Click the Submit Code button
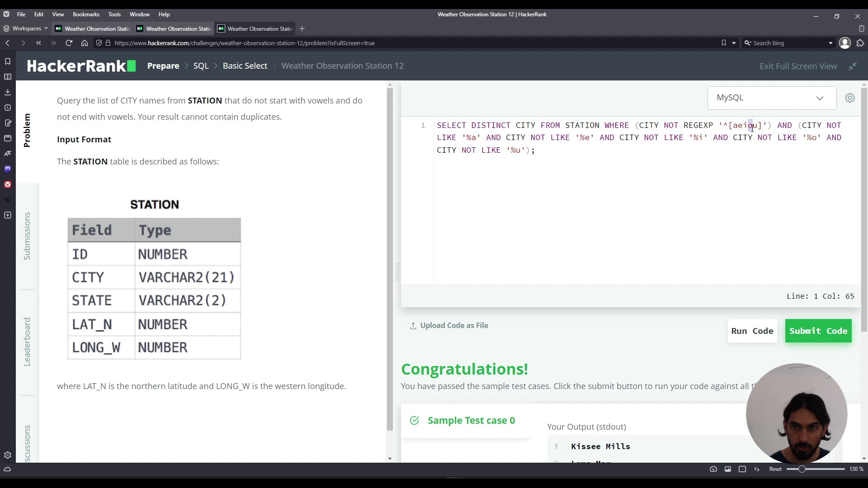 818,331
